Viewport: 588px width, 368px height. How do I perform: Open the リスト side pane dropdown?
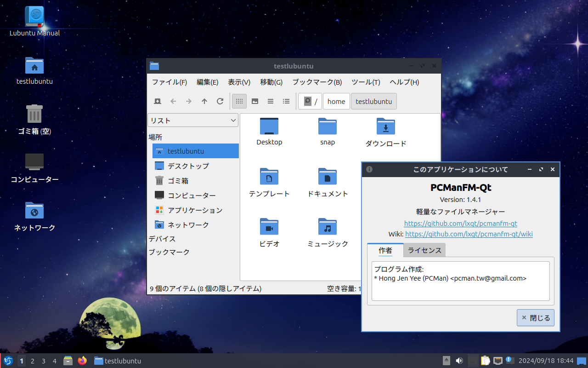coord(193,121)
